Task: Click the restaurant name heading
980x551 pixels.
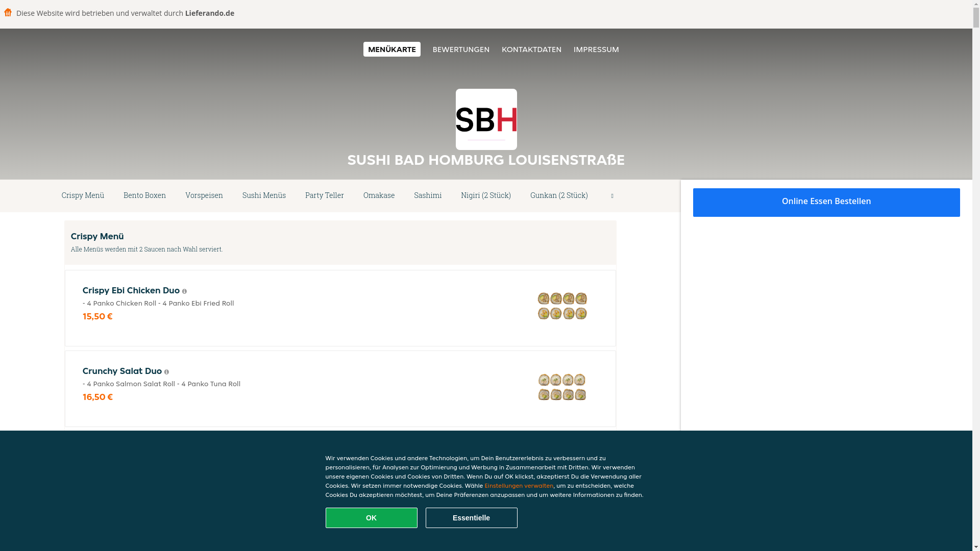Action: (486, 160)
